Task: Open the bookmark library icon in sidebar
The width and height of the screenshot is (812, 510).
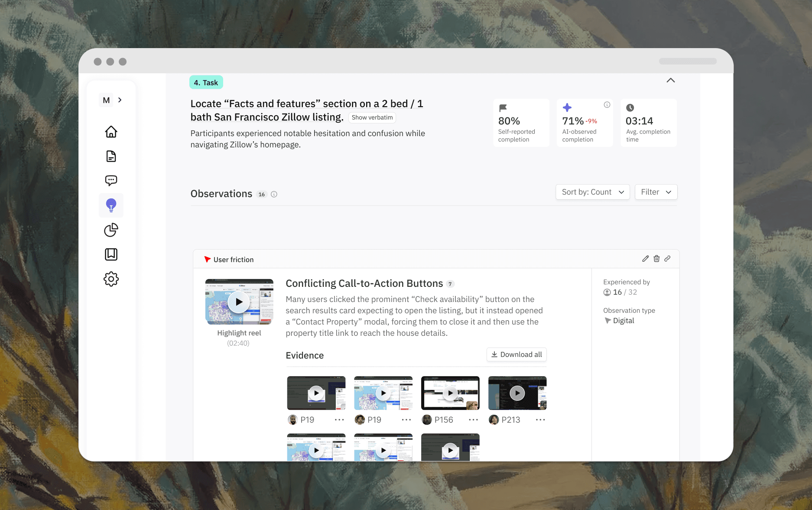Action: point(111,254)
